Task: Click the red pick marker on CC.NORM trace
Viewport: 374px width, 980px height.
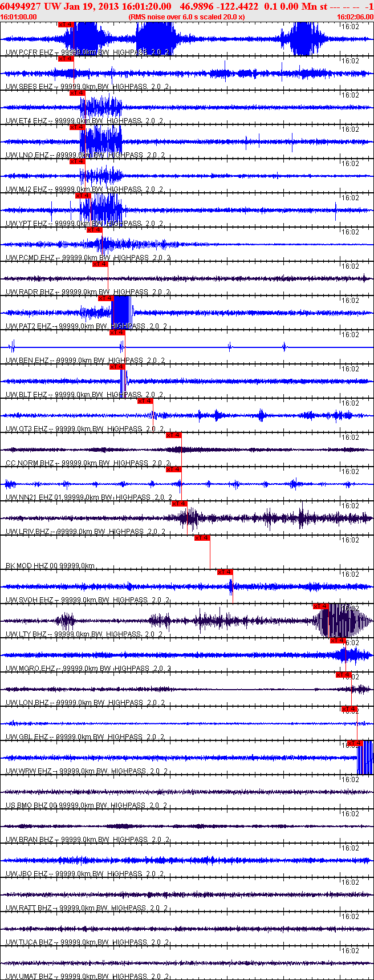Action: (174, 435)
